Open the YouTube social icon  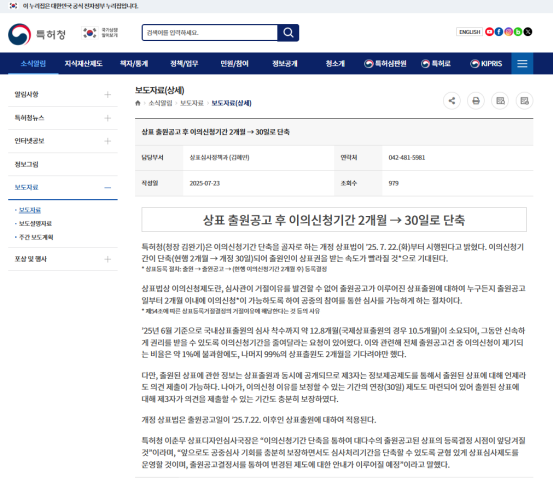point(489,32)
